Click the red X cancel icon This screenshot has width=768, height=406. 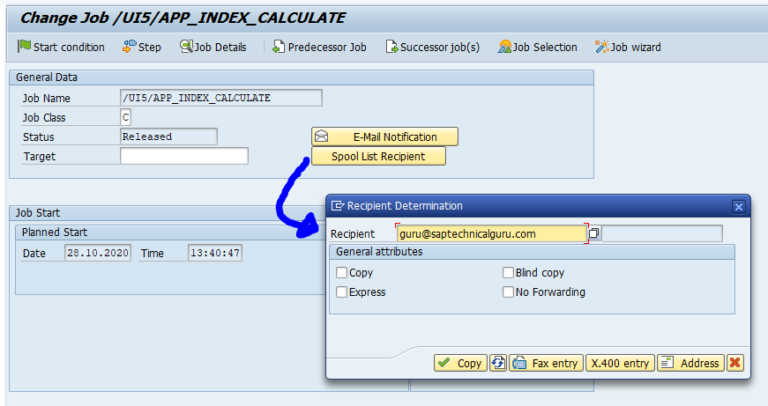[735, 363]
